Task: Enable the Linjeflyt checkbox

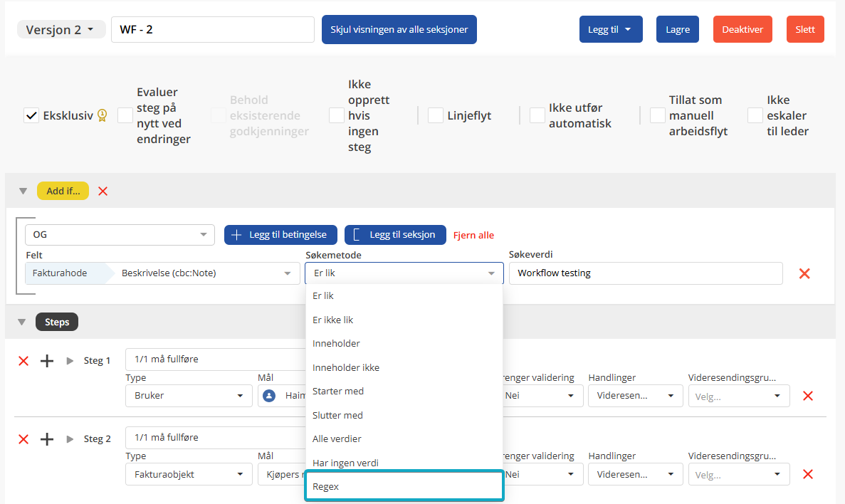Action: tap(436, 115)
